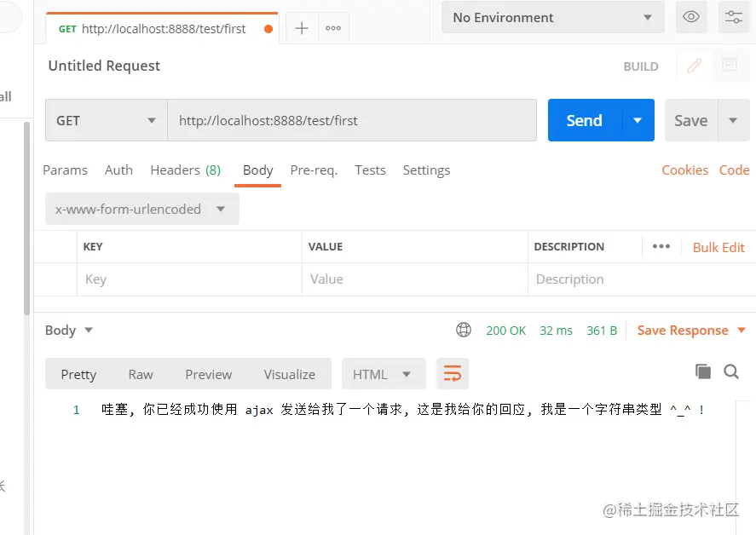Click response line 1 text
Screen dimensions: 756x535
click(403, 410)
